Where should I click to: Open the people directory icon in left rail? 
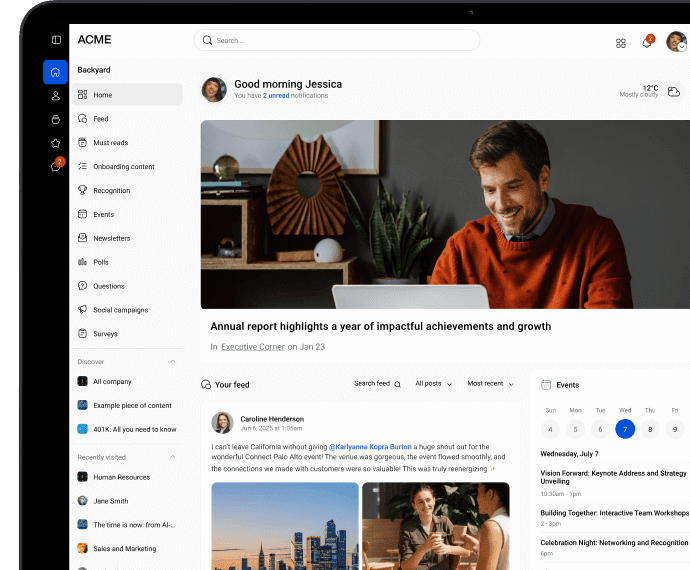pos(56,96)
